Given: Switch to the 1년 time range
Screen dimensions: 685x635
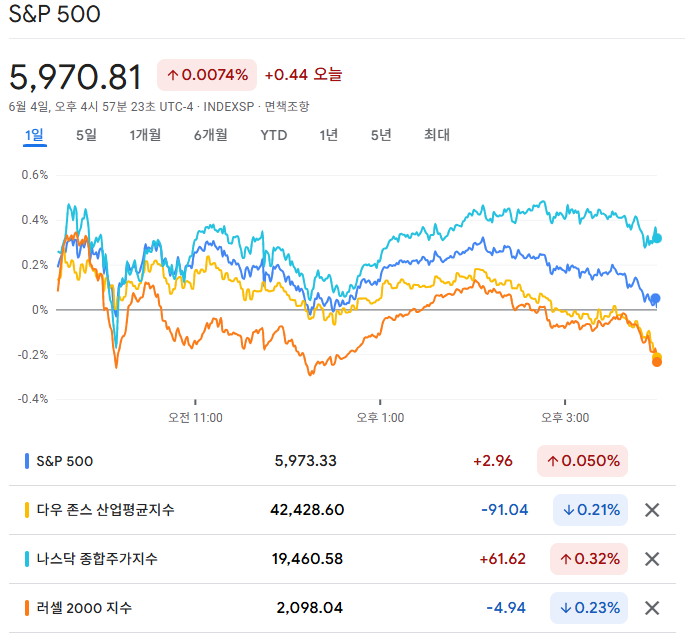Looking at the screenshot, I should coord(329,135).
